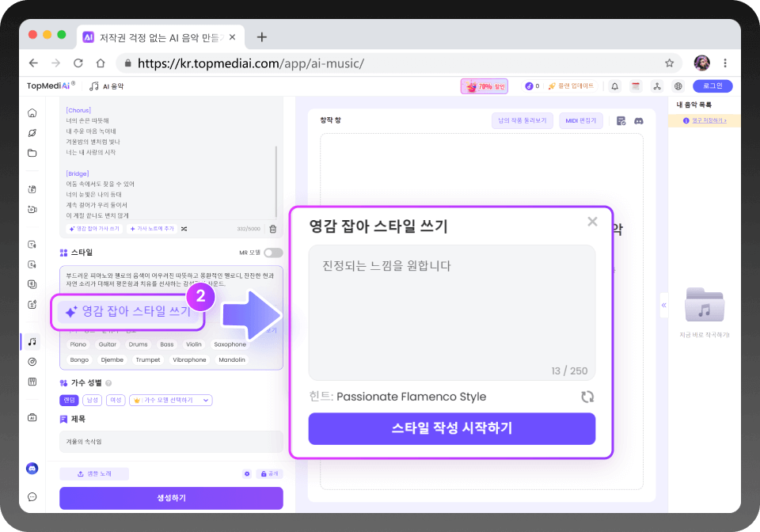Open the Discord icon in the sidebar
This screenshot has height=532, width=760.
32,468
